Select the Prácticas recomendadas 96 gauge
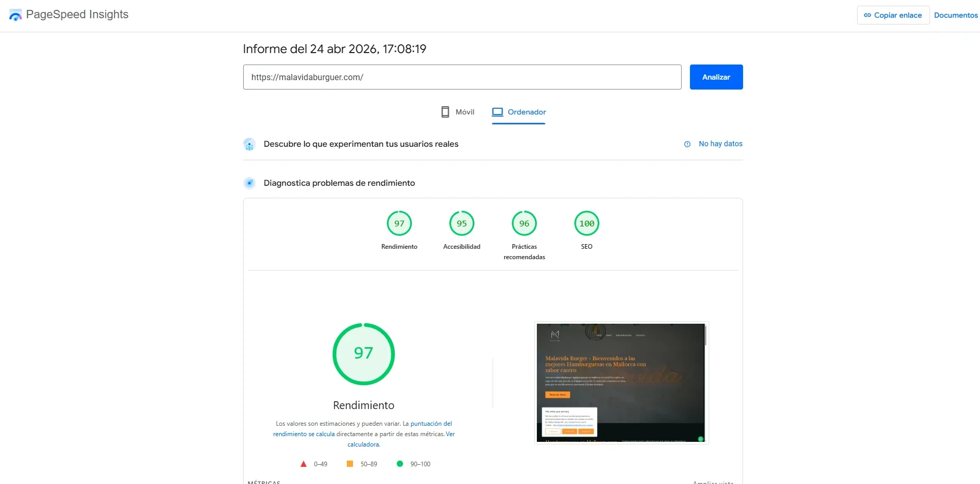 tap(524, 223)
